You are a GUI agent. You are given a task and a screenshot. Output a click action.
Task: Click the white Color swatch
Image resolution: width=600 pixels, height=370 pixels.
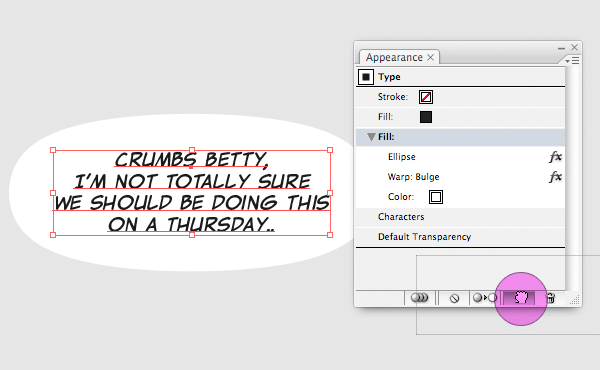click(x=436, y=197)
